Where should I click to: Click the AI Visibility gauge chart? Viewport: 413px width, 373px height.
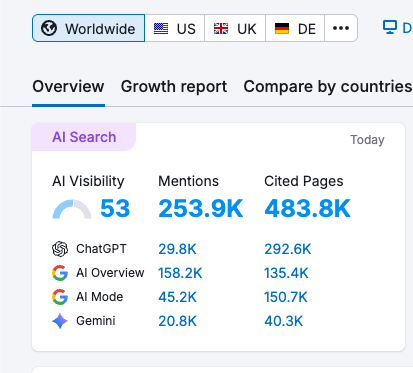[x=72, y=209]
